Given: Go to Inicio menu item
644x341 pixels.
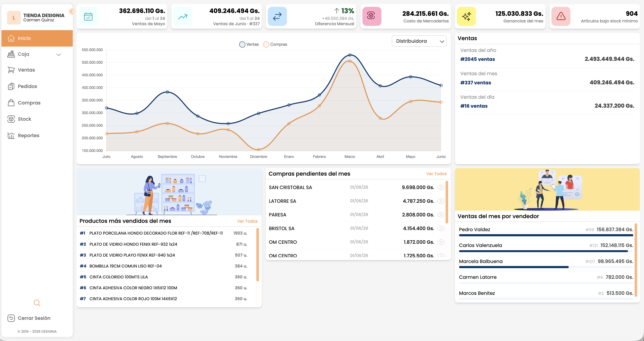Looking at the screenshot, I should pos(37,38).
